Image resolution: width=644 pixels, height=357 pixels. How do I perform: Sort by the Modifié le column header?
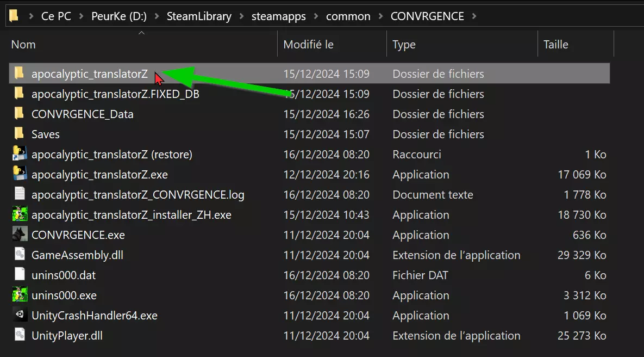[309, 45]
